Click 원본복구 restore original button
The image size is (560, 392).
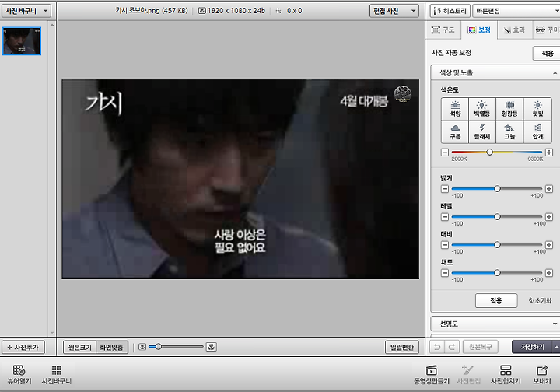481,347
